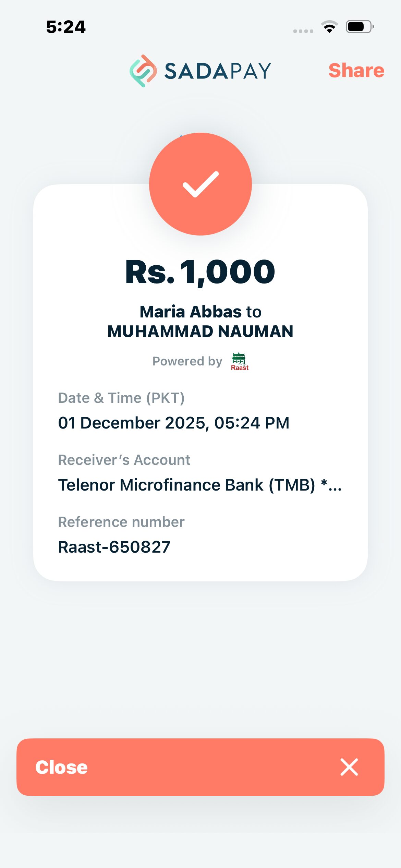
Task: Expand truncated Telenor Microfinance Bank account
Action: point(200,485)
